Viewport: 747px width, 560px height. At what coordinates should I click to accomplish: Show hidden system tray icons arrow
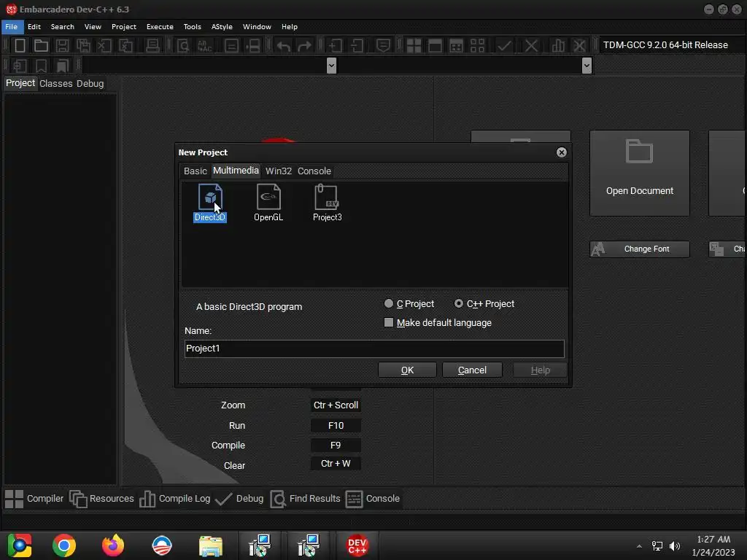[639, 546]
